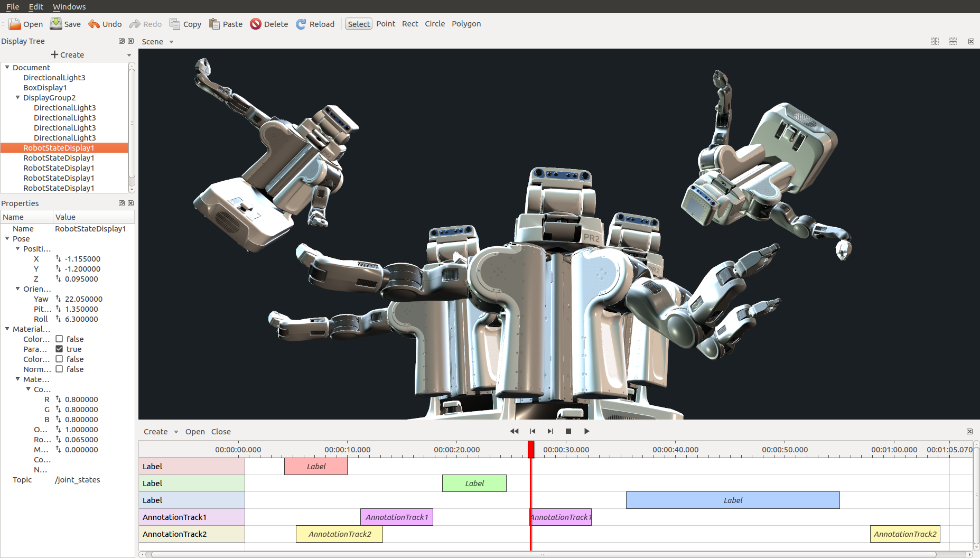The height and width of the screenshot is (558, 980).
Task: Click the Open folder icon in toolbar
Action: [x=15, y=24]
